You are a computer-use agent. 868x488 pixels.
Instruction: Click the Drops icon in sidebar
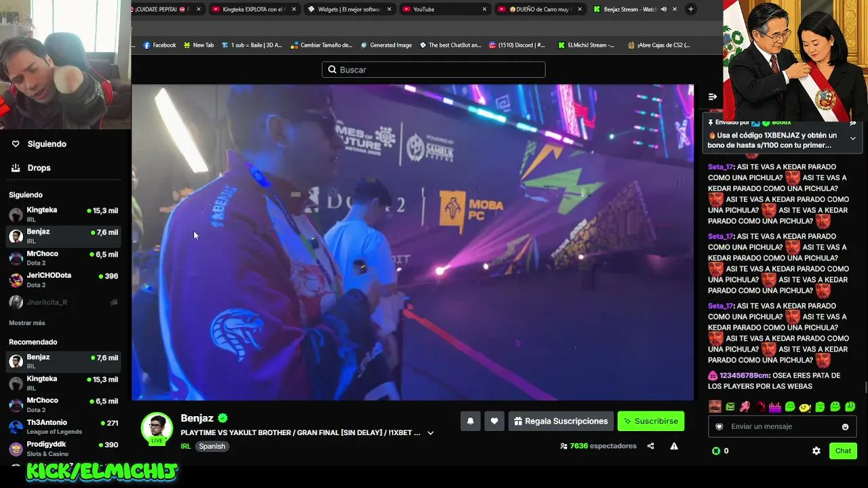[x=16, y=167]
